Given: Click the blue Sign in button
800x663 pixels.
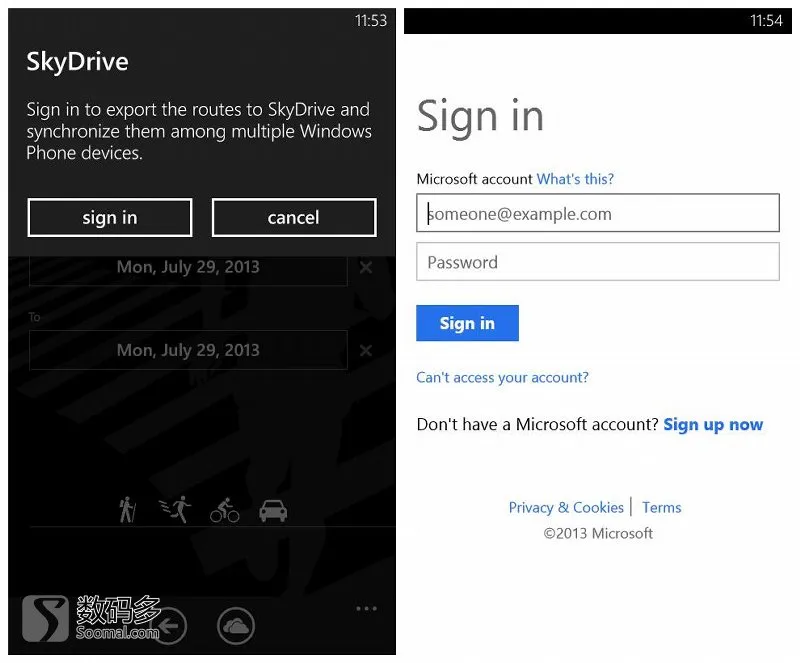Looking at the screenshot, I should click(467, 323).
